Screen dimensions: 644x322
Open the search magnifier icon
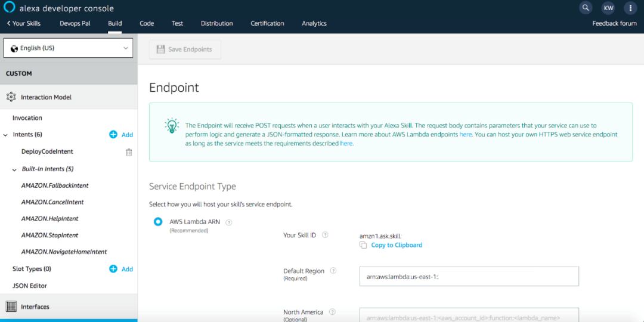pyautogui.click(x=586, y=8)
